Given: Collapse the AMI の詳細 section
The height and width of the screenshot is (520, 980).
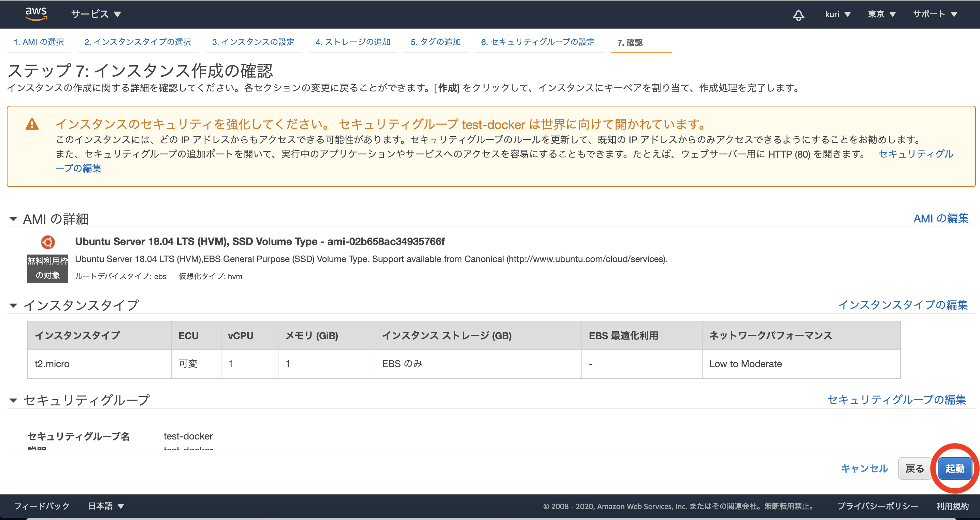Looking at the screenshot, I should (13, 219).
